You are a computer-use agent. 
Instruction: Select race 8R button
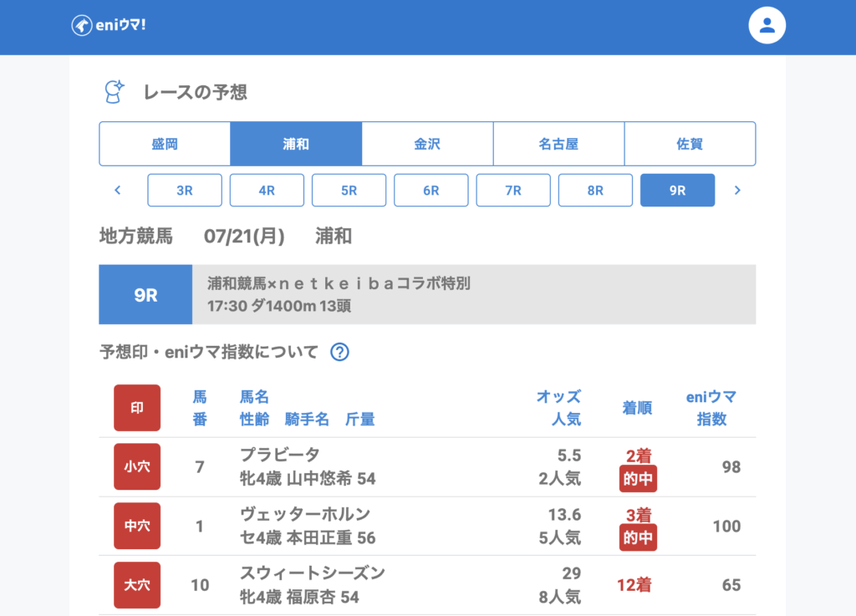coord(595,191)
